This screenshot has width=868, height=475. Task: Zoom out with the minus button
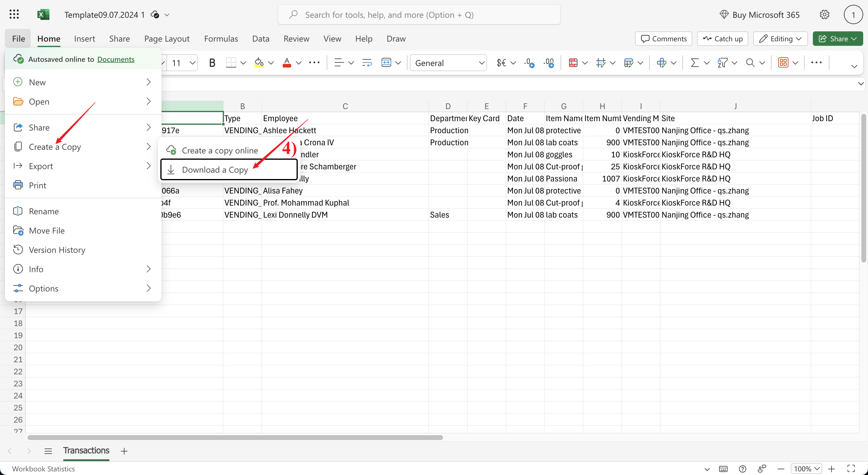(780, 469)
